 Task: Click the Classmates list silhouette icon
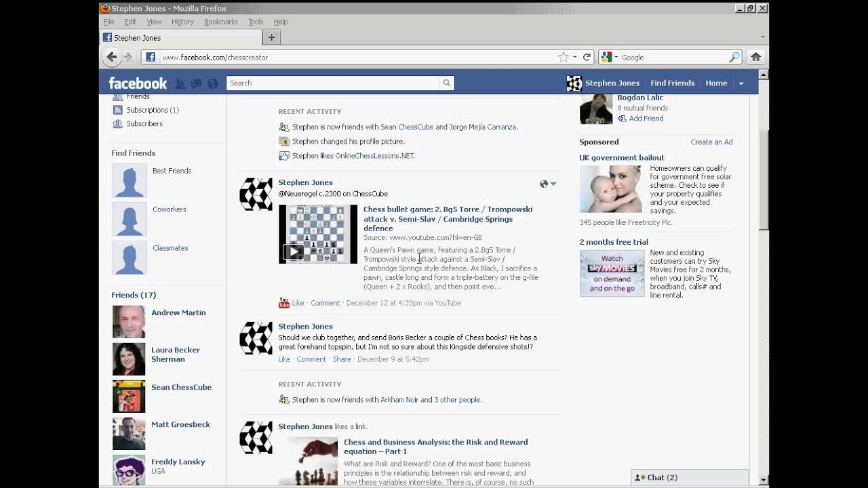[x=129, y=258]
